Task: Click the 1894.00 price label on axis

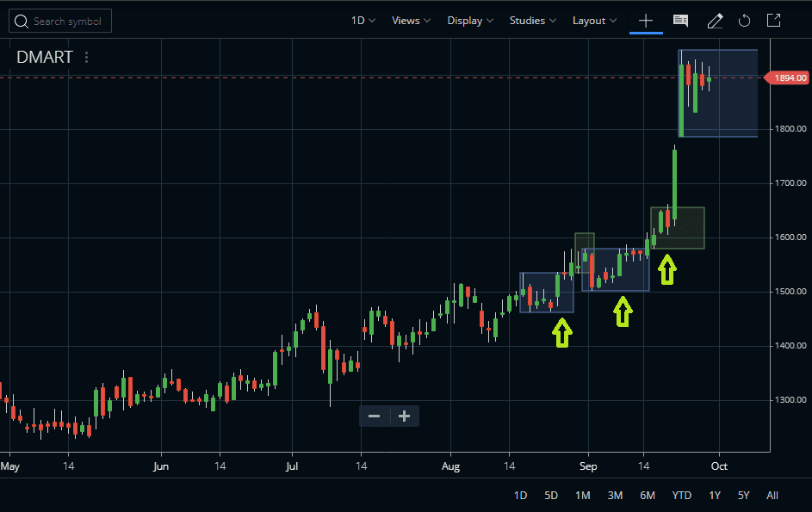Action: coord(786,77)
